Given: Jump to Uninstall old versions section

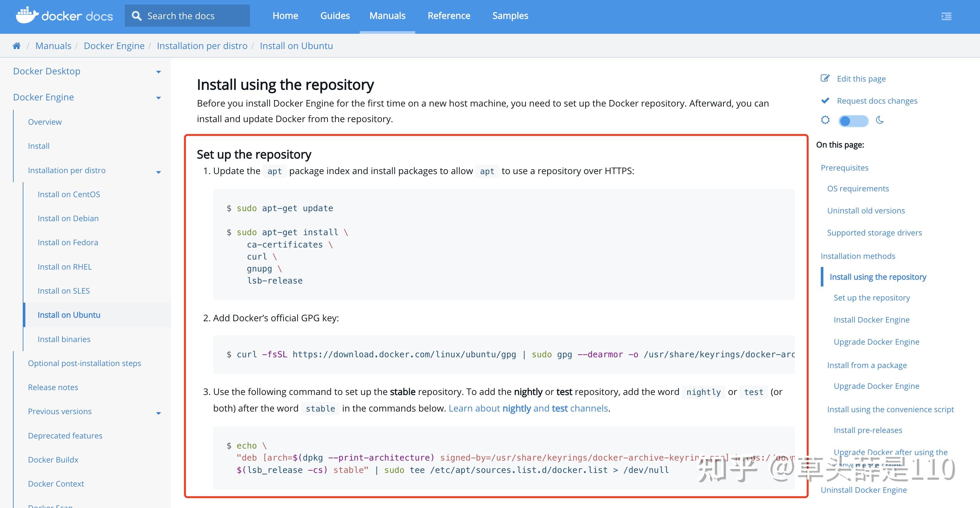Looking at the screenshot, I should click(866, 211).
